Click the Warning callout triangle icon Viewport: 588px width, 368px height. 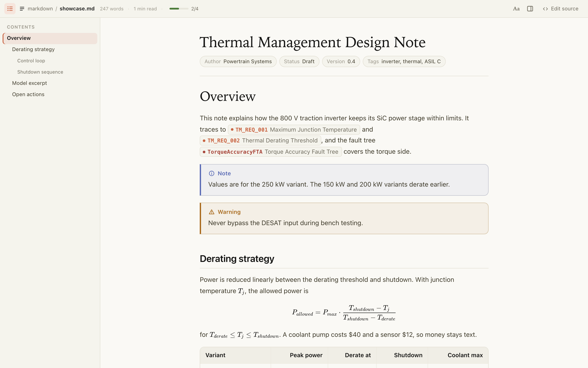click(x=211, y=212)
